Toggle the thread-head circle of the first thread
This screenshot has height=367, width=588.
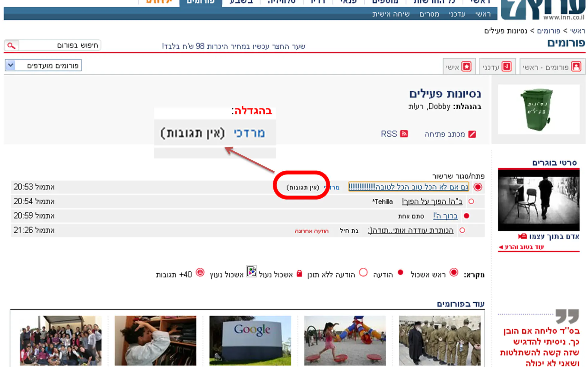(478, 187)
